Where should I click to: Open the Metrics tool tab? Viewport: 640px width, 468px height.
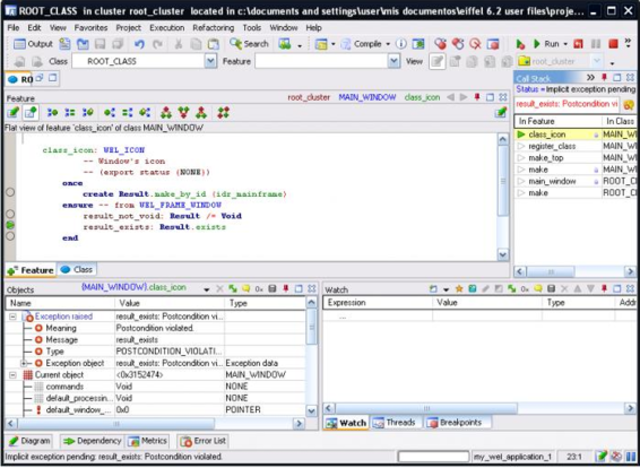coord(148,441)
